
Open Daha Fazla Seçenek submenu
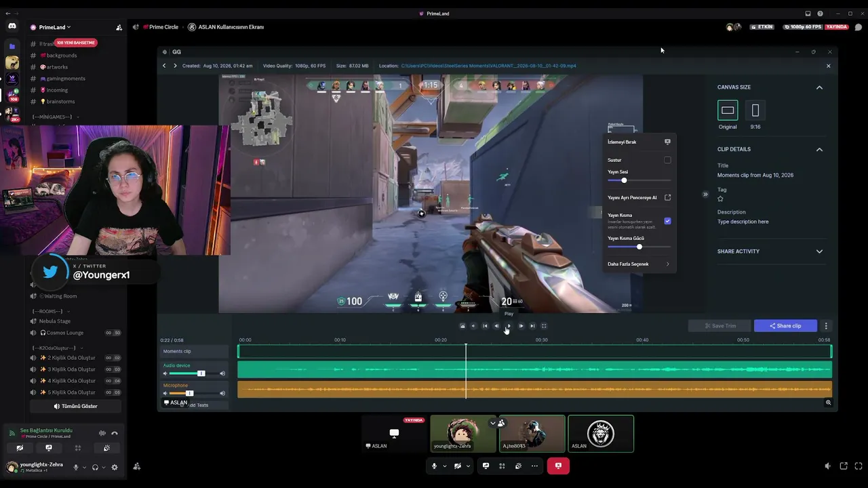click(x=639, y=264)
